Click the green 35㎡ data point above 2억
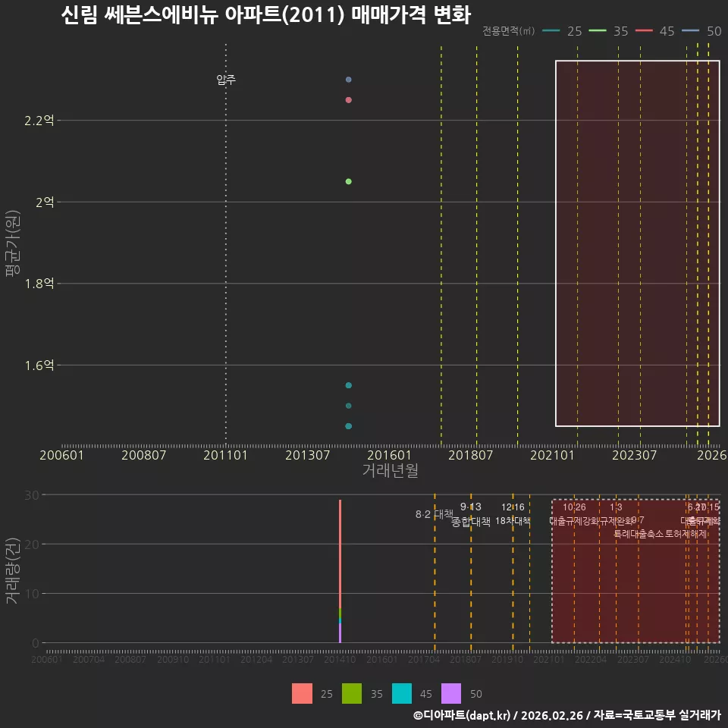 (x=349, y=181)
